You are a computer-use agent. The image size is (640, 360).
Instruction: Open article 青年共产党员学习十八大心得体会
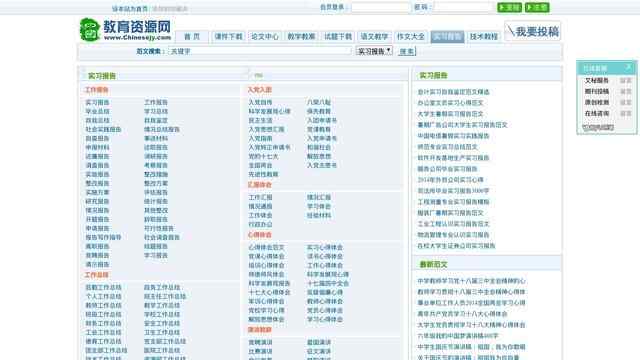pyautogui.click(x=462, y=314)
